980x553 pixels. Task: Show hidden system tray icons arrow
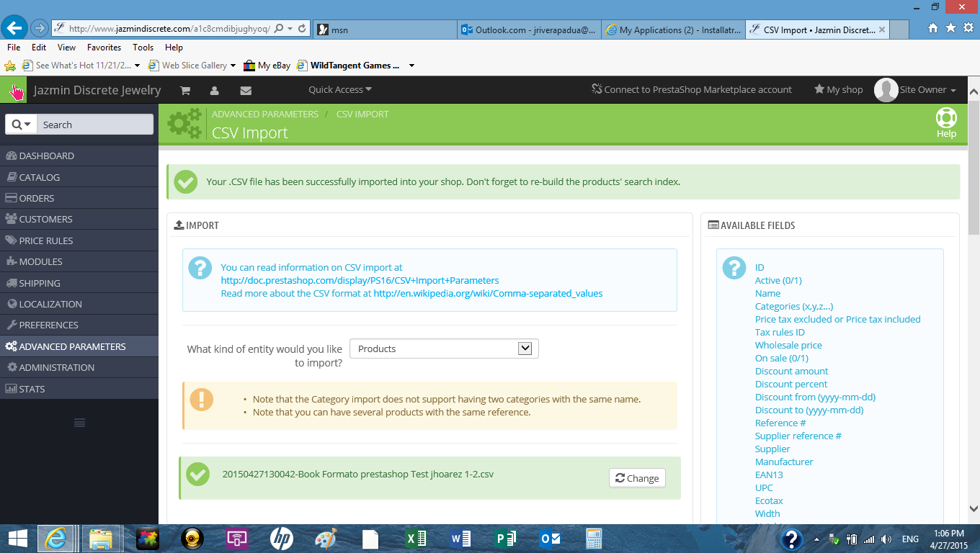(x=816, y=539)
